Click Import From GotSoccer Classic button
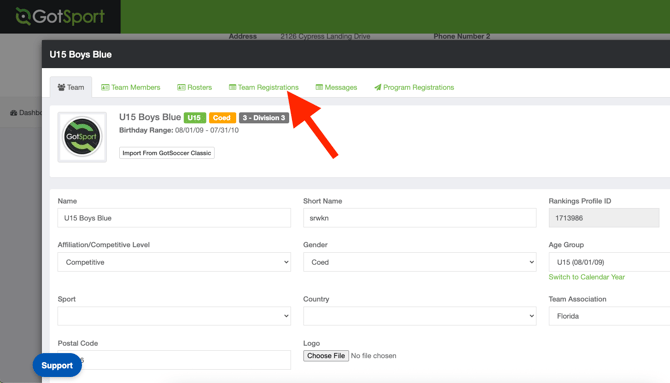This screenshot has width=670, height=383. (x=167, y=153)
